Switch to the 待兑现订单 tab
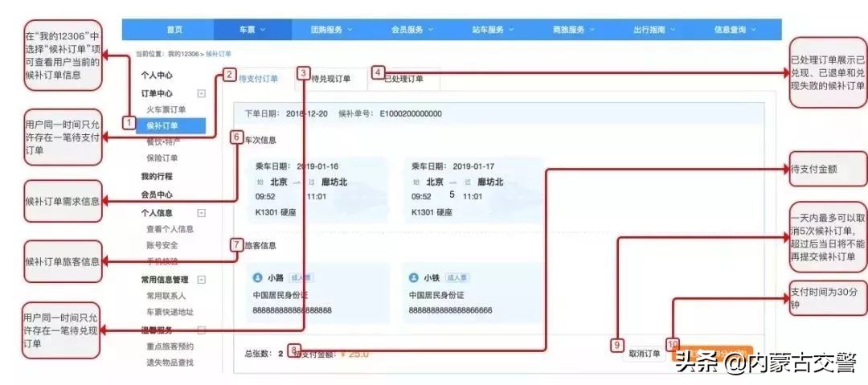Screen dimensions: 868x385 331,80
